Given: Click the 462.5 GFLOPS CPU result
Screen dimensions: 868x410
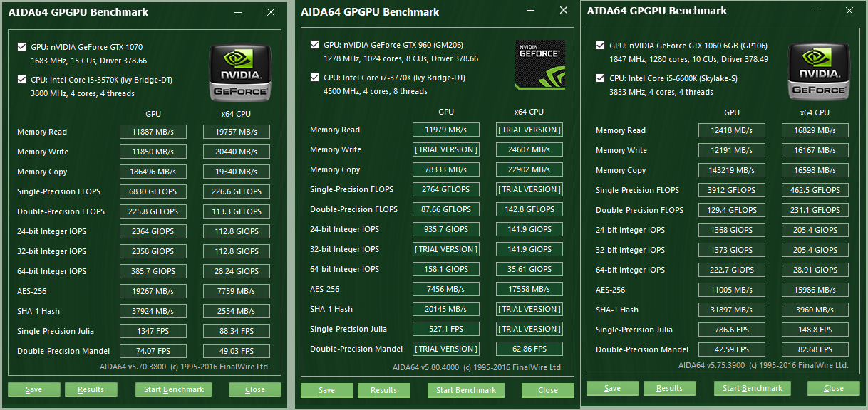Looking at the screenshot, I should click(x=815, y=190).
